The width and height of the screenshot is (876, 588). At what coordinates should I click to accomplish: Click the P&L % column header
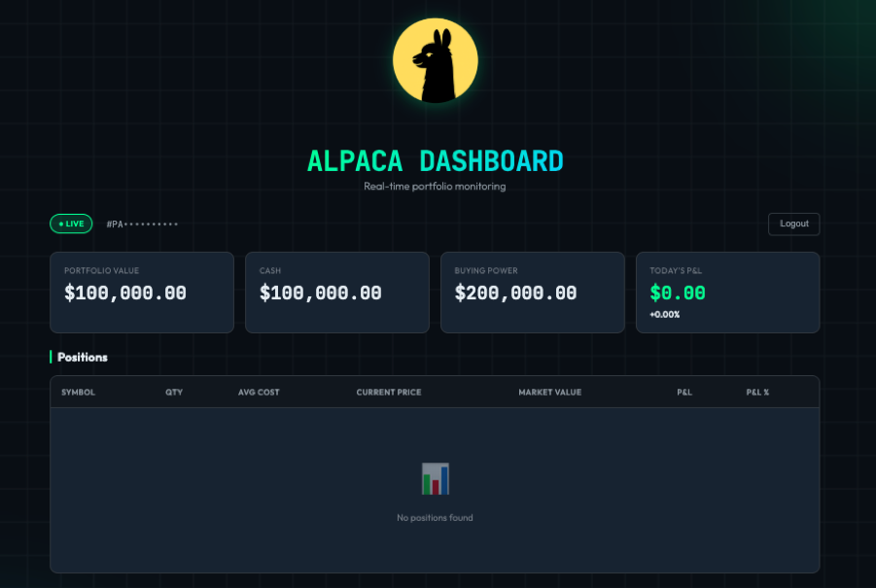757,392
